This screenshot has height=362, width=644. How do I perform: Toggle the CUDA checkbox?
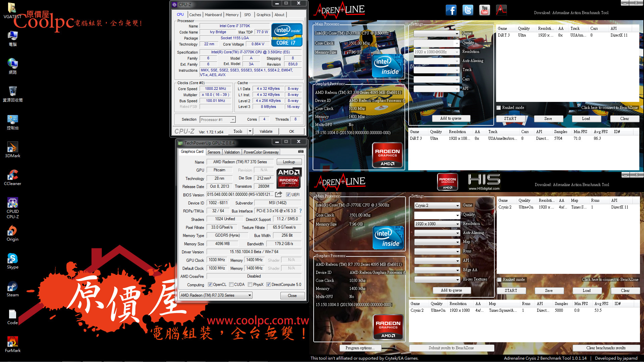point(231,285)
